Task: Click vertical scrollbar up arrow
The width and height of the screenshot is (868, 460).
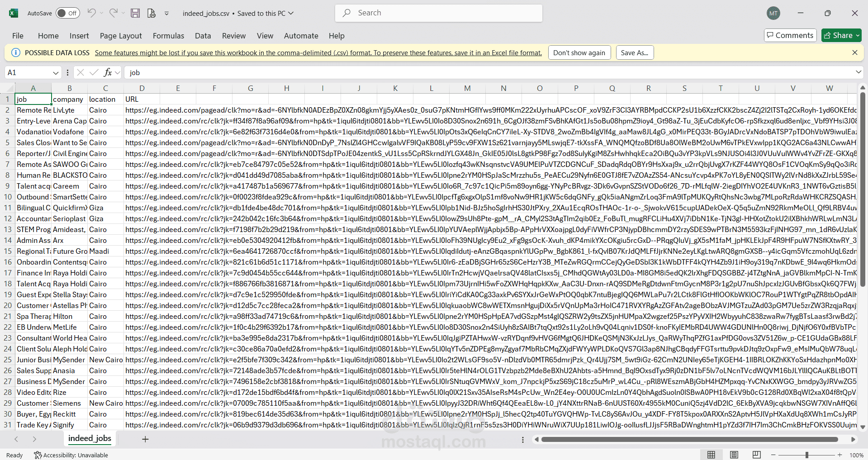Action: coord(863,88)
